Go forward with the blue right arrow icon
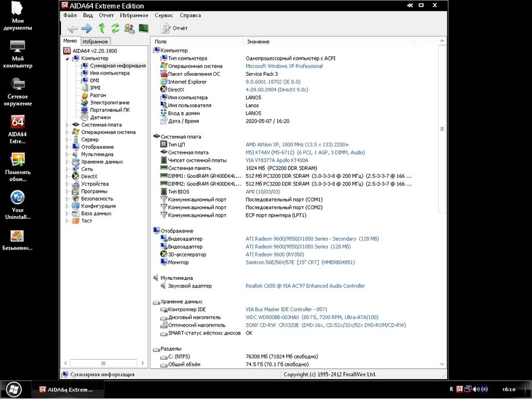Screen dimensions: 532x399 (x=87, y=28)
